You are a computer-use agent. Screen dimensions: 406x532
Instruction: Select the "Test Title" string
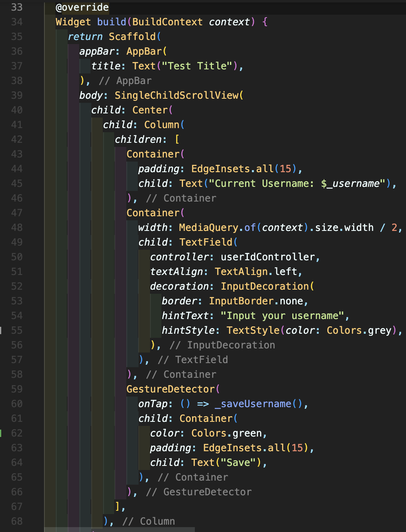197,66
